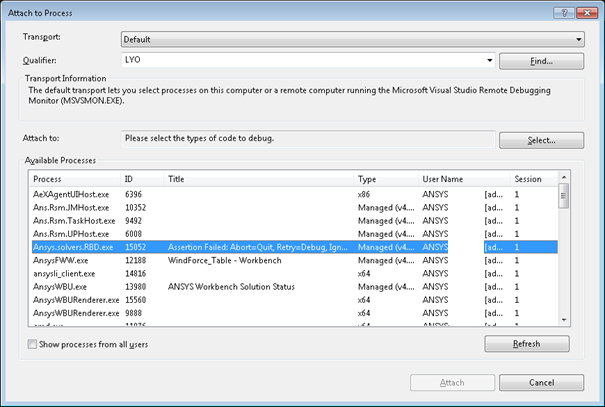605x407 pixels.
Task: Click the process list scrollbar thumb
Action: [564, 196]
